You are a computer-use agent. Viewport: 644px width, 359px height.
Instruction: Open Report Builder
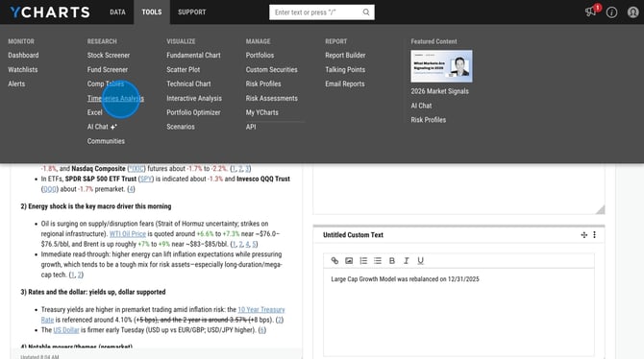[345, 55]
